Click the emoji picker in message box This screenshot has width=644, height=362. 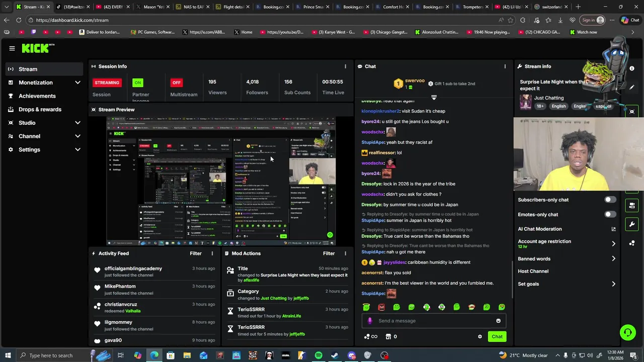(x=499, y=321)
